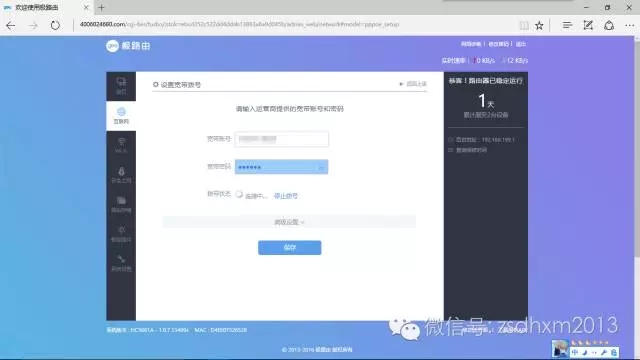Click the view details link in dark panel
This screenshot has height=360, width=640.
coord(471,150)
